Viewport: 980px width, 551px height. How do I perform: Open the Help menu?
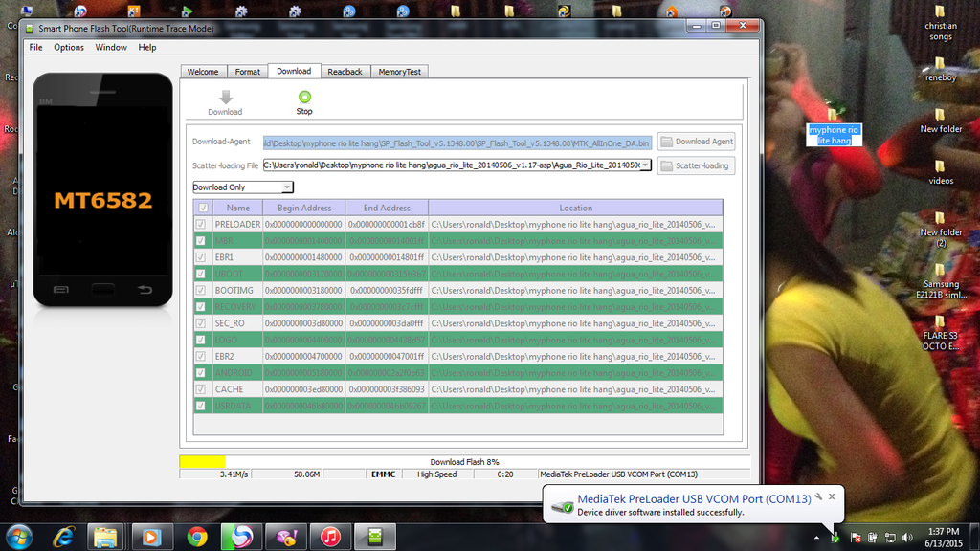tap(147, 48)
